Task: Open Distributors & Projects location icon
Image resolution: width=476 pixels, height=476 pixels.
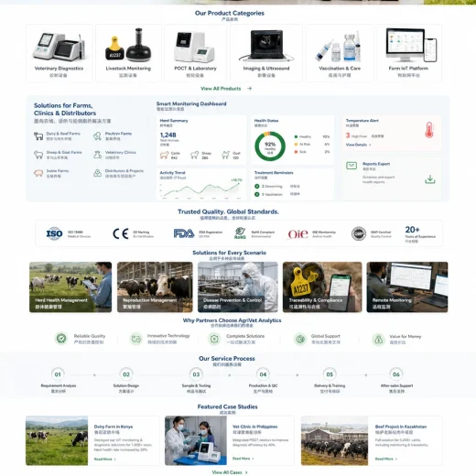Action: (x=97, y=173)
